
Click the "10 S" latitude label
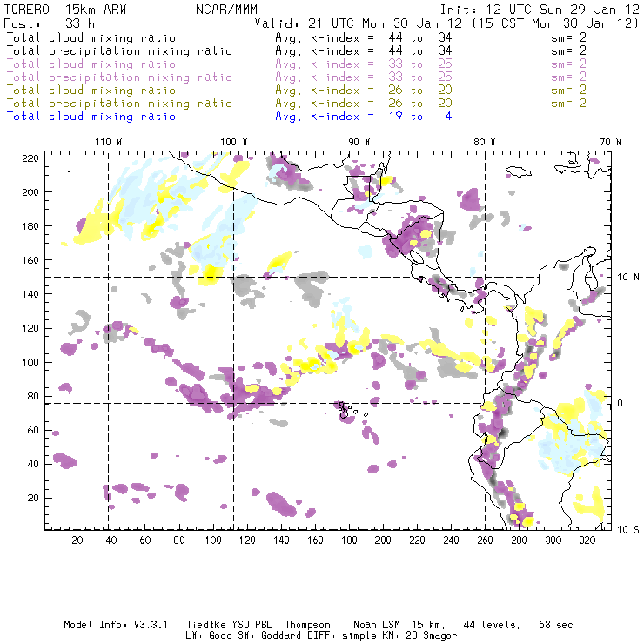(628, 529)
